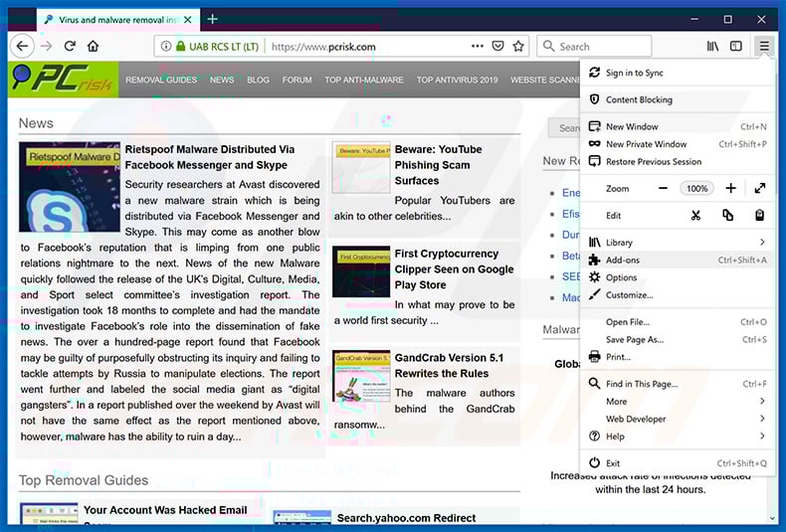786x532 pixels.
Task: Select Save Page As...
Action: point(678,340)
